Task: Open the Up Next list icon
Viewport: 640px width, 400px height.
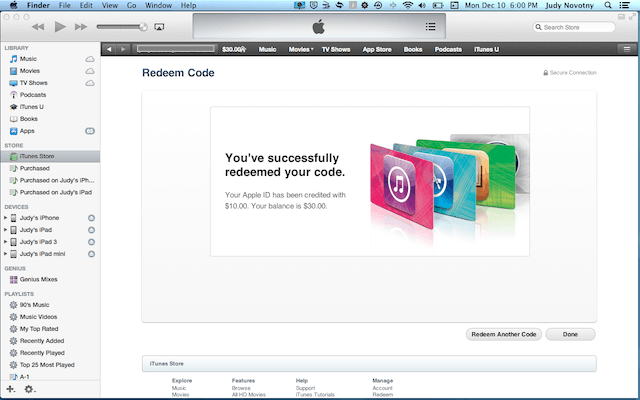Action: click(x=431, y=27)
